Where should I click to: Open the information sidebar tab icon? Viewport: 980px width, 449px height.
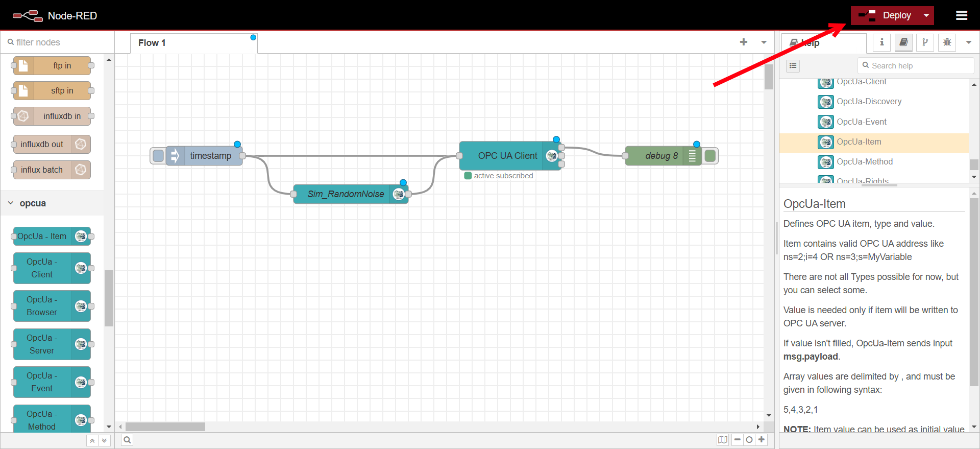point(881,42)
